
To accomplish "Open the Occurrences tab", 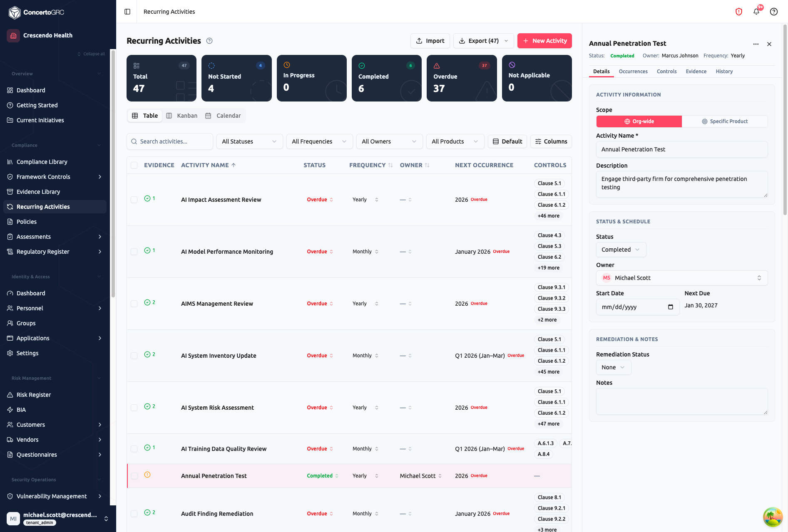I will click(x=633, y=72).
